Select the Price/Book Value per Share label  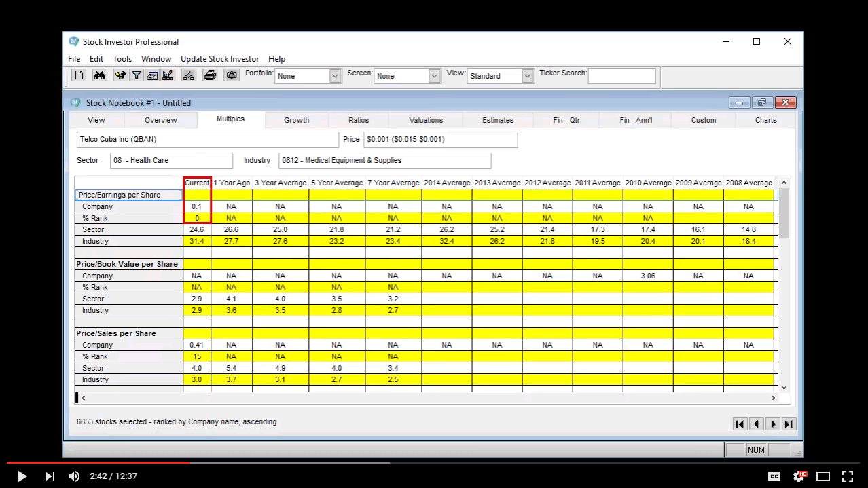point(129,264)
